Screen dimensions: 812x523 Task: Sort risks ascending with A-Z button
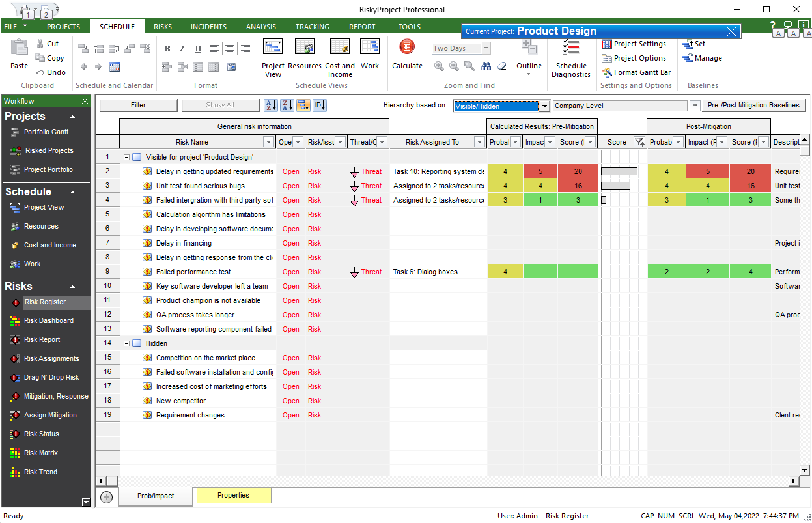point(270,106)
